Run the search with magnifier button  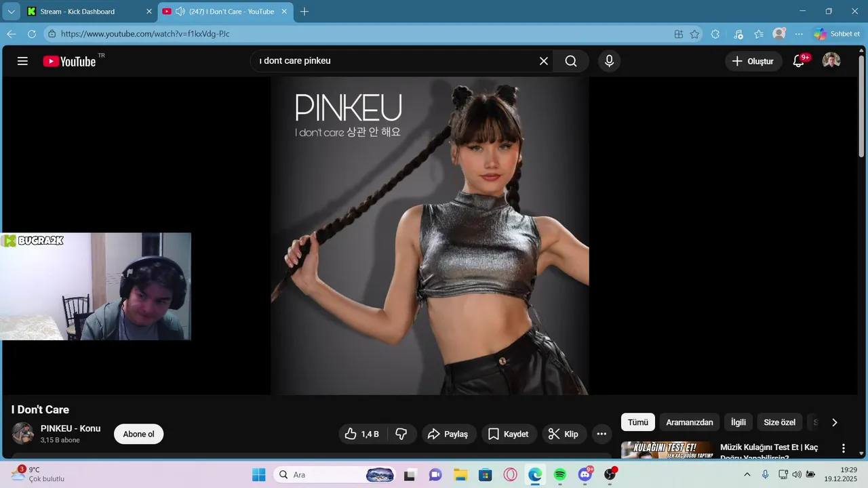[x=571, y=61]
